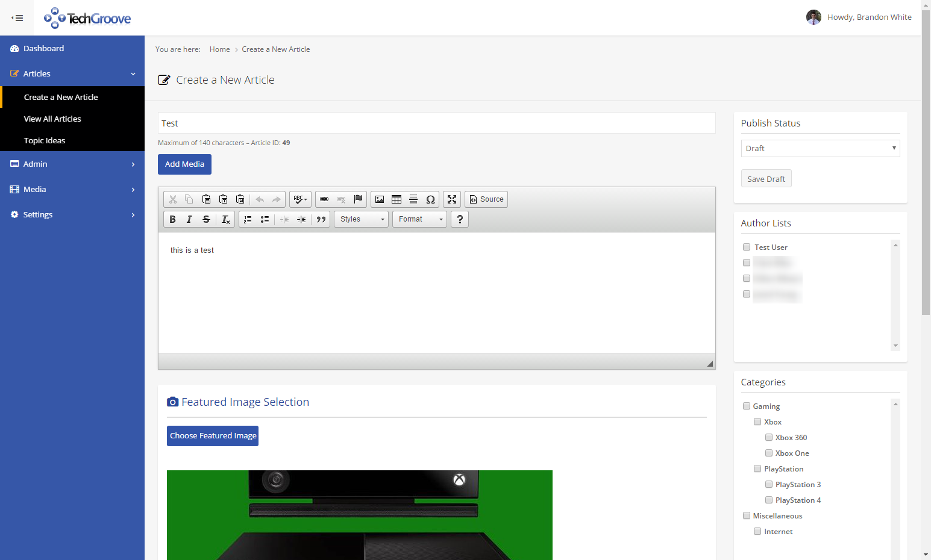Insert special character omega icon

tap(430, 199)
